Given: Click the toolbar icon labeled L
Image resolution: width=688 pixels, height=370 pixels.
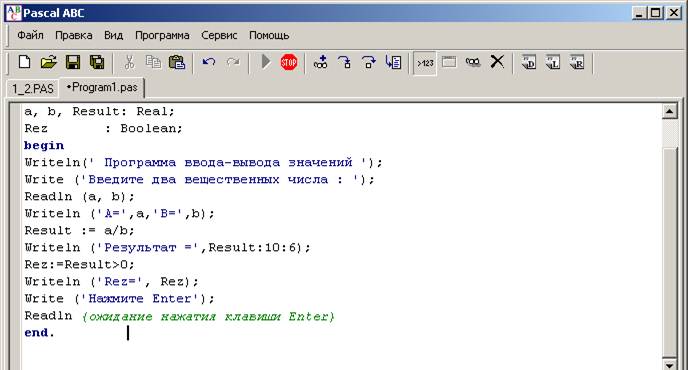Looking at the screenshot, I should tap(553, 62).
